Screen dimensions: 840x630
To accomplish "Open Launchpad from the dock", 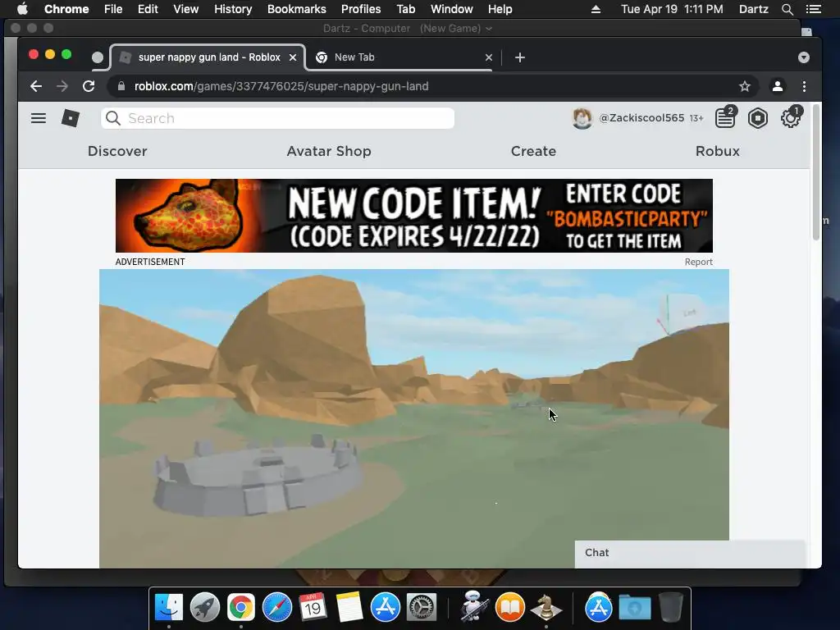I will click(x=204, y=608).
